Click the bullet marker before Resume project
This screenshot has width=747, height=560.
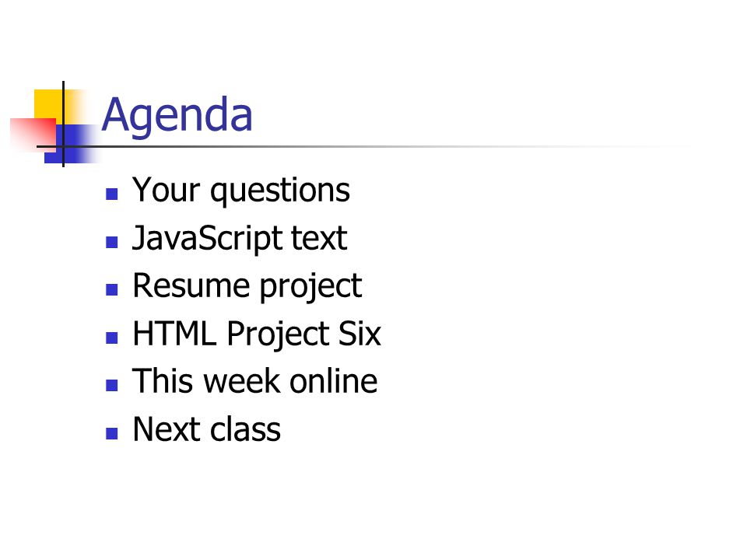tap(111, 290)
